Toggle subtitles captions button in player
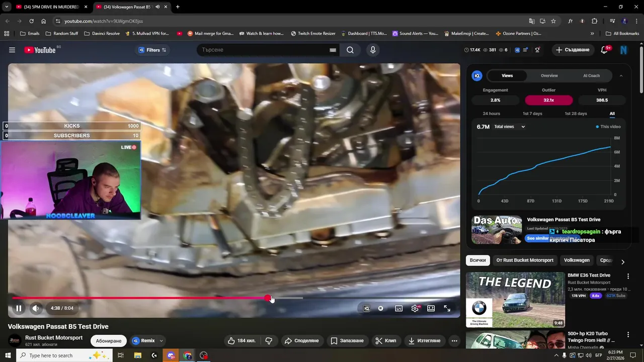 [x=398, y=308]
